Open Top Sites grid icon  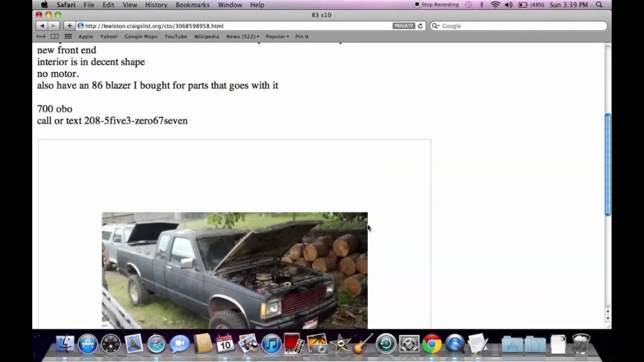pyautogui.click(x=68, y=36)
